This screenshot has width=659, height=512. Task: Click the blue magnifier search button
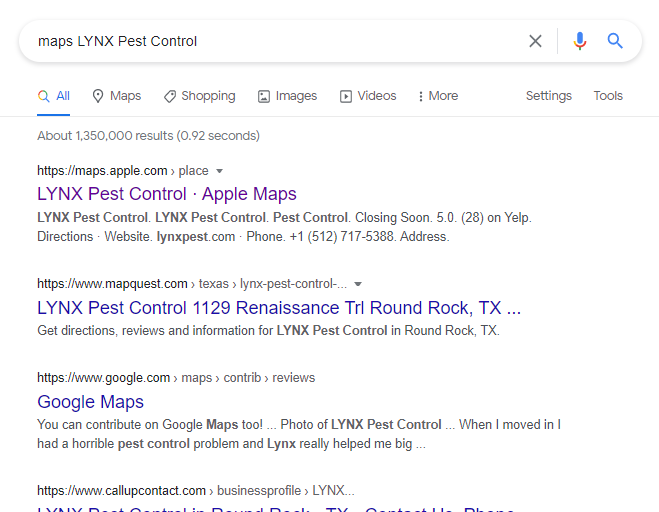pos(614,41)
